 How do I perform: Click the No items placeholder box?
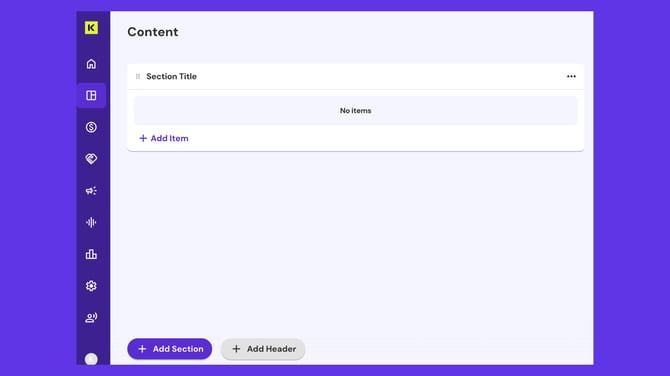coord(356,110)
